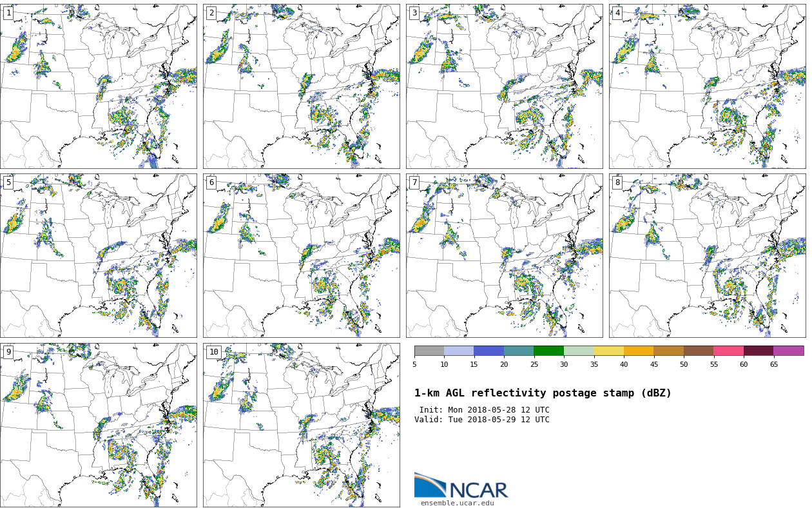Open the ensemble.ucar.edu link
Image resolution: width=812 pixels, height=508 pixels.
point(457,503)
